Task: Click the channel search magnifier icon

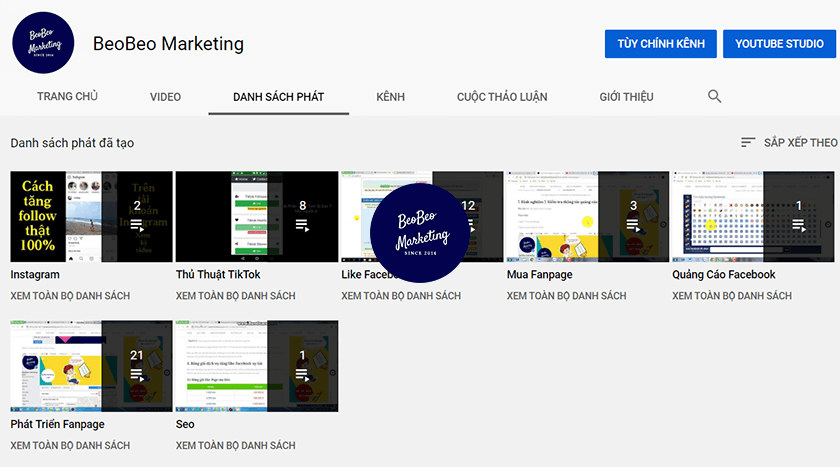Action: [x=714, y=97]
